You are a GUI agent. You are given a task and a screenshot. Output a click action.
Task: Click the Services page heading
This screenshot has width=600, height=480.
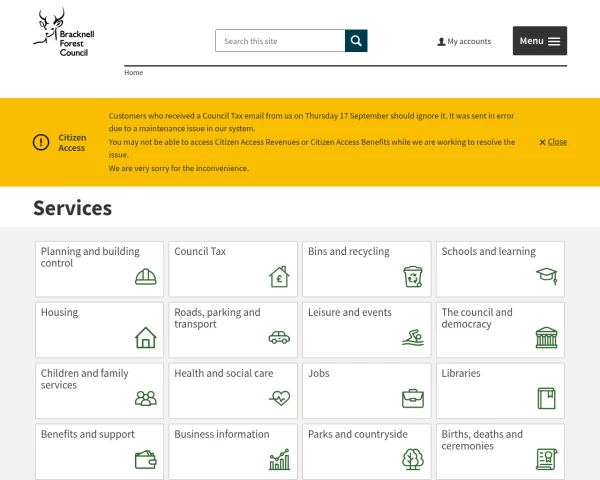73,208
